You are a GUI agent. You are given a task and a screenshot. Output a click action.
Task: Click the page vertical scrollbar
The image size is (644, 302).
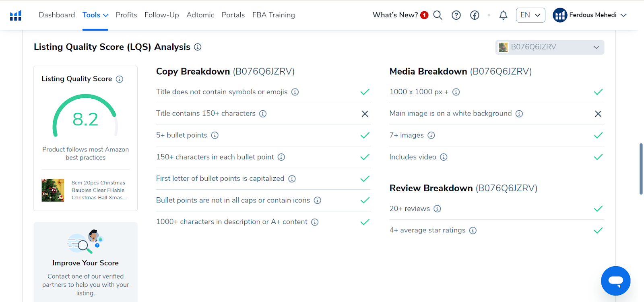pos(641,169)
